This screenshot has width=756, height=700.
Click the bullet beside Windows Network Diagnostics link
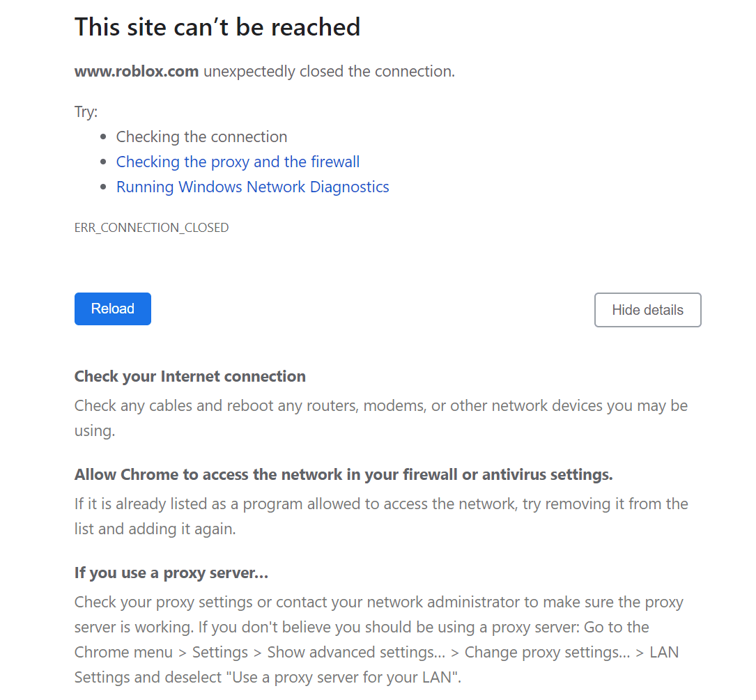pos(105,187)
